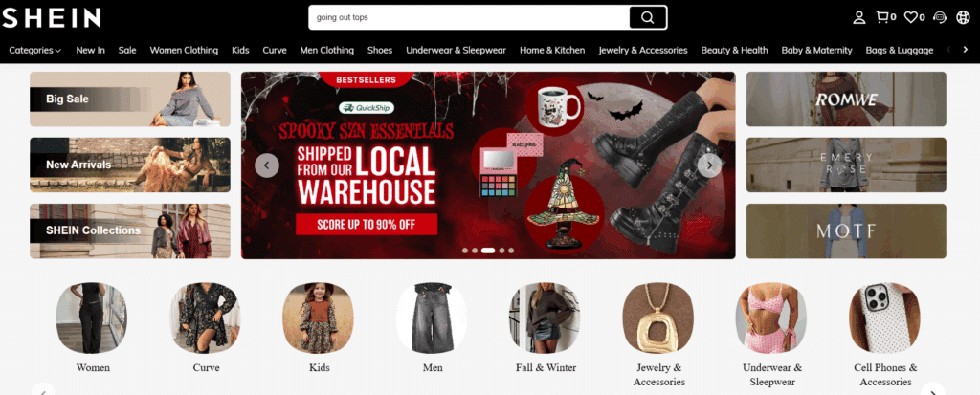
Task: Select the Jewelry & Accessories menu item
Action: click(642, 50)
